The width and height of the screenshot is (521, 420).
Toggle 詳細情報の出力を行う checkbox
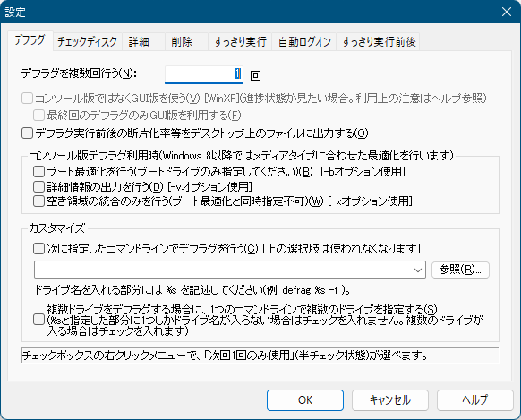click(38, 186)
